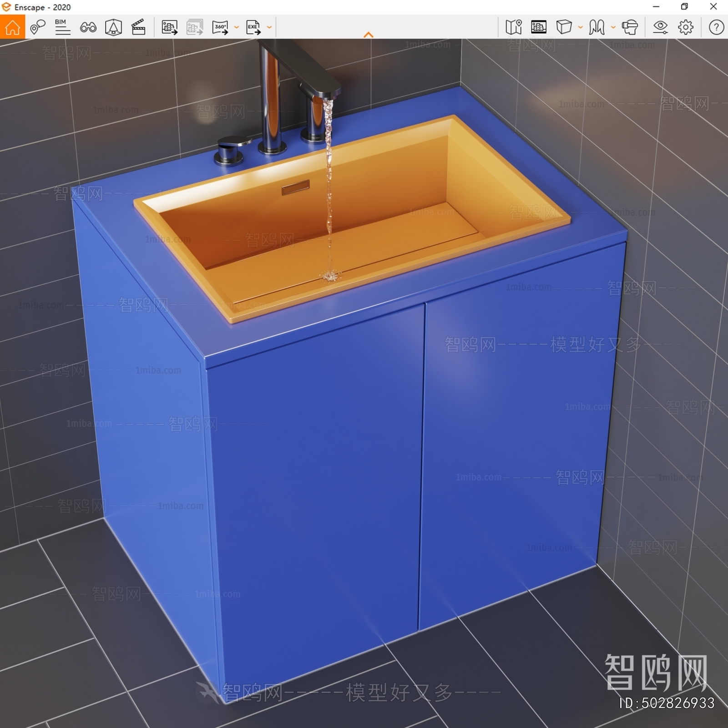Minimize the Enscape window
This screenshot has height=728, width=728.
pyautogui.click(x=656, y=6)
